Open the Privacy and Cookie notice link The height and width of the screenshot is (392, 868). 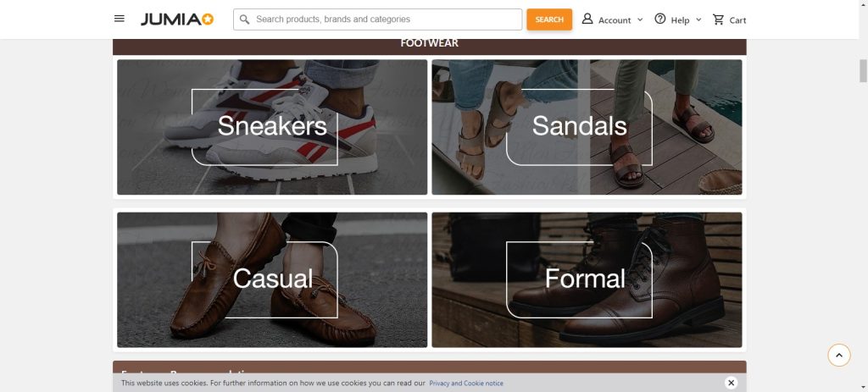pos(466,384)
